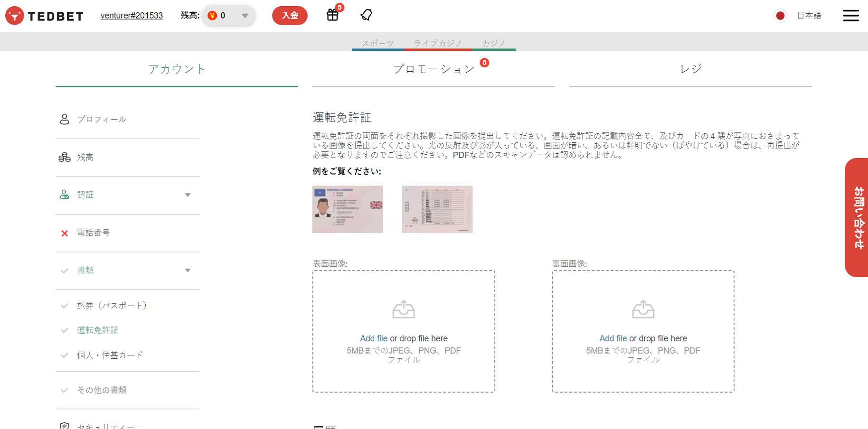
Task: Click the upload icon in 裏面画像 box
Action: point(643,309)
